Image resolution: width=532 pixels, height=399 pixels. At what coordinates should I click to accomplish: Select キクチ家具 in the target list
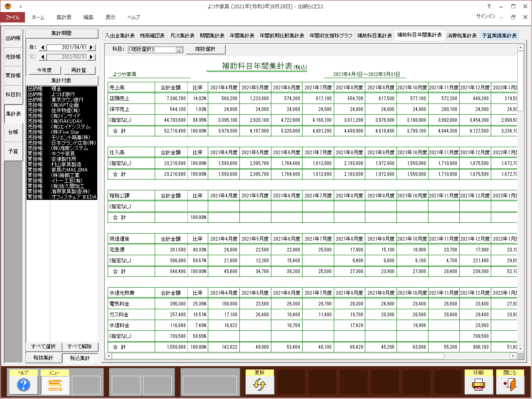pyautogui.click(x=62, y=154)
